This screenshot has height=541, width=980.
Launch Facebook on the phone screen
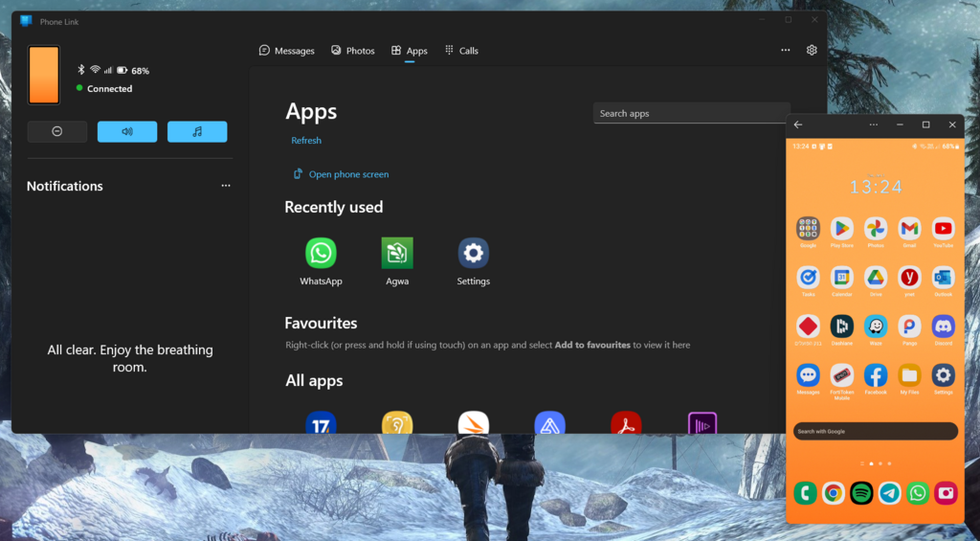(876, 375)
